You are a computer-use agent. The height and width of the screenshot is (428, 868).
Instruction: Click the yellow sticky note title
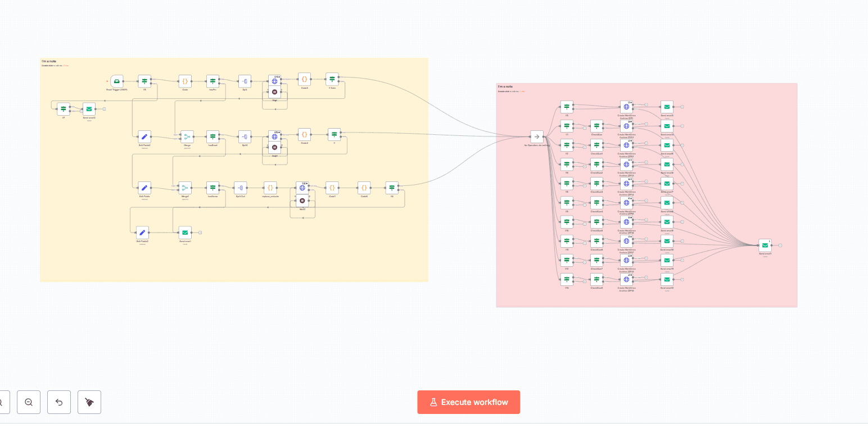tap(49, 61)
